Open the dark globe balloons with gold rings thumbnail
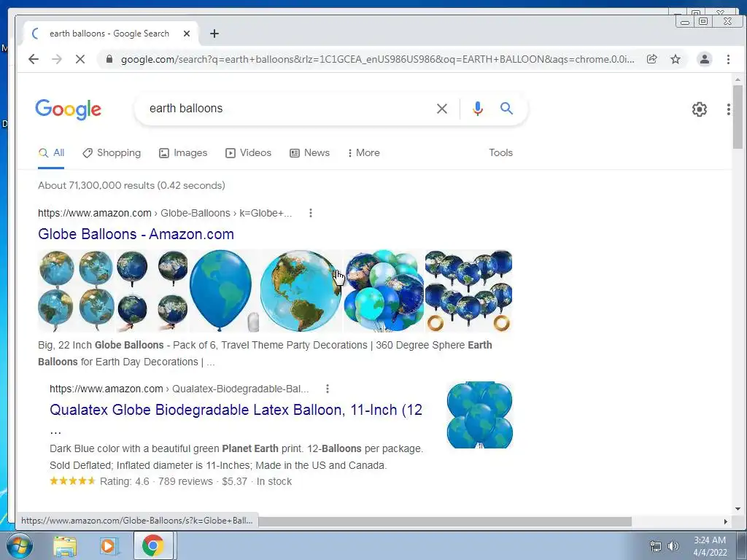747x560 pixels. click(x=469, y=291)
